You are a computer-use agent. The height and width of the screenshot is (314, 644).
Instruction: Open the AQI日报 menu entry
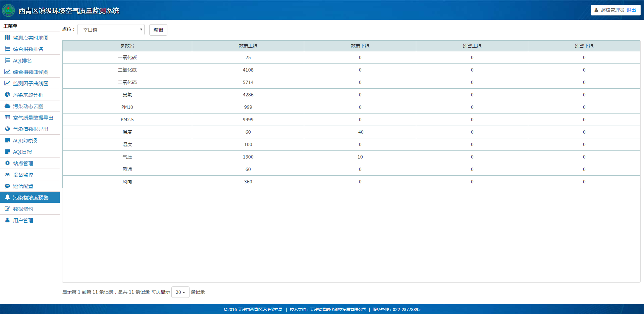click(22, 152)
